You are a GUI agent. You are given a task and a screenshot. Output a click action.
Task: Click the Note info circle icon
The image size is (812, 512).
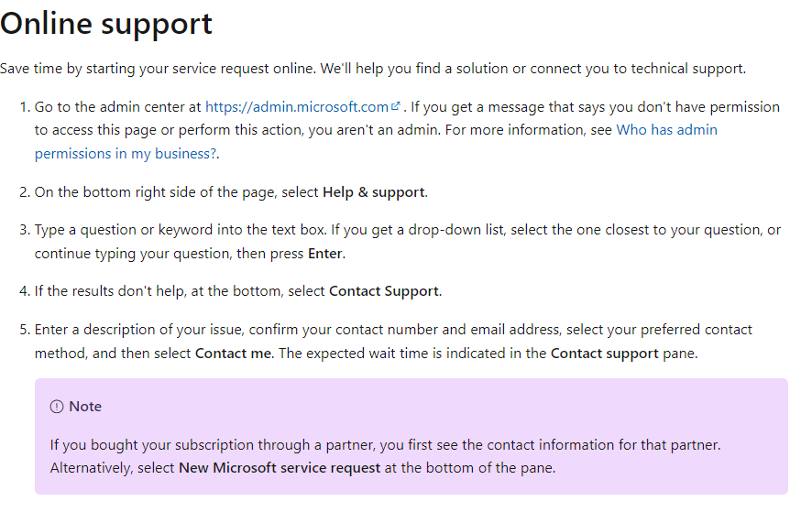(x=57, y=407)
